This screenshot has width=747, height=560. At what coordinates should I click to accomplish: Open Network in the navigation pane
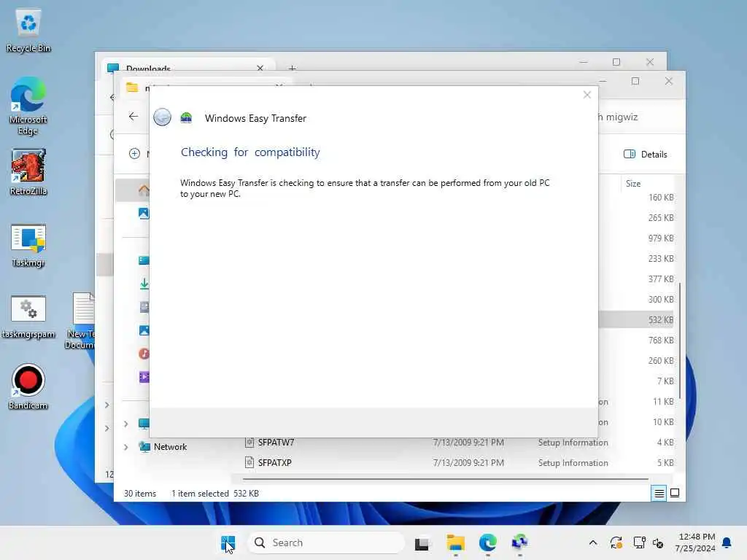(163, 447)
